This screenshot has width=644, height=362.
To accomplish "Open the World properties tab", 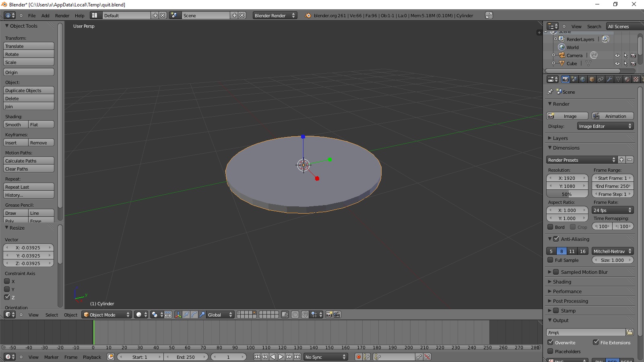I will (583, 79).
